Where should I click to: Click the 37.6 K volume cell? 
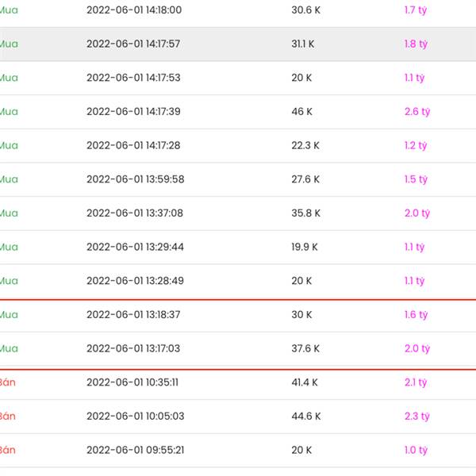click(x=305, y=348)
